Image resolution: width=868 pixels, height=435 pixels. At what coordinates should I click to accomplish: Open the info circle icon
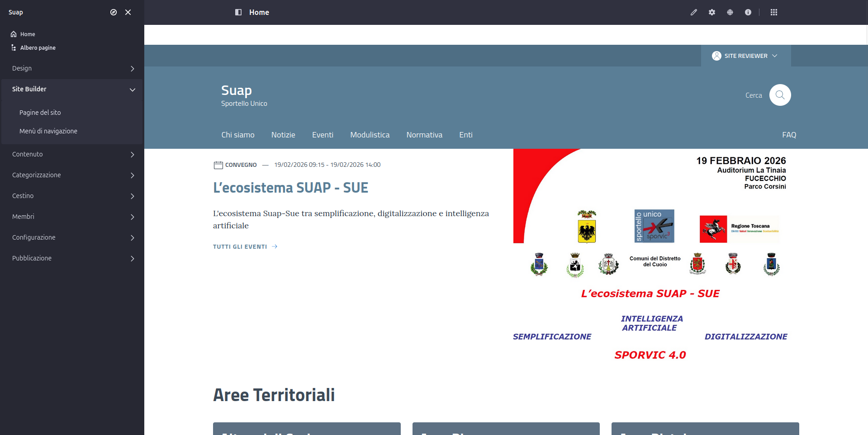pos(748,12)
